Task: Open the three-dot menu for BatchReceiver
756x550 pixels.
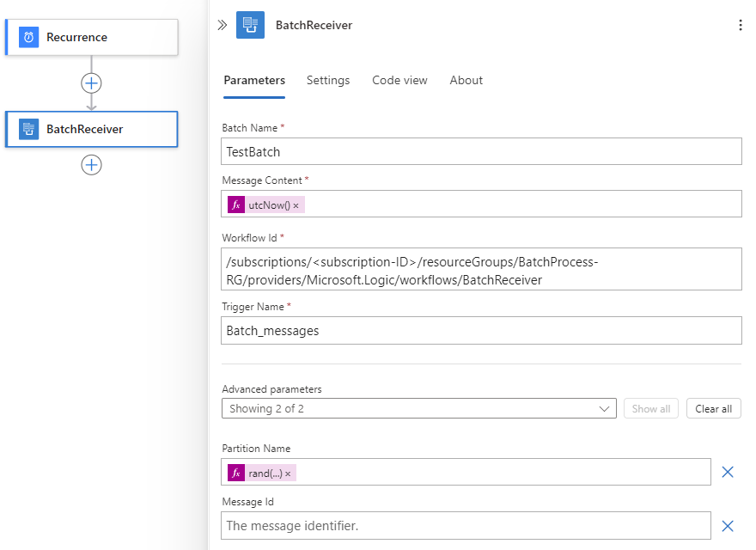Action: [741, 25]
